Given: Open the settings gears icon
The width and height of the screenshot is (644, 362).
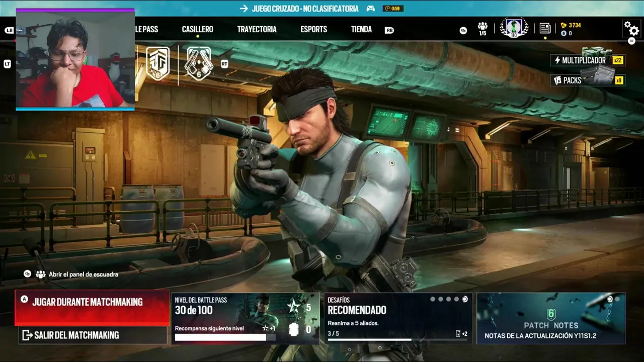Looking at the screenshot, I should tap(631, 28).
